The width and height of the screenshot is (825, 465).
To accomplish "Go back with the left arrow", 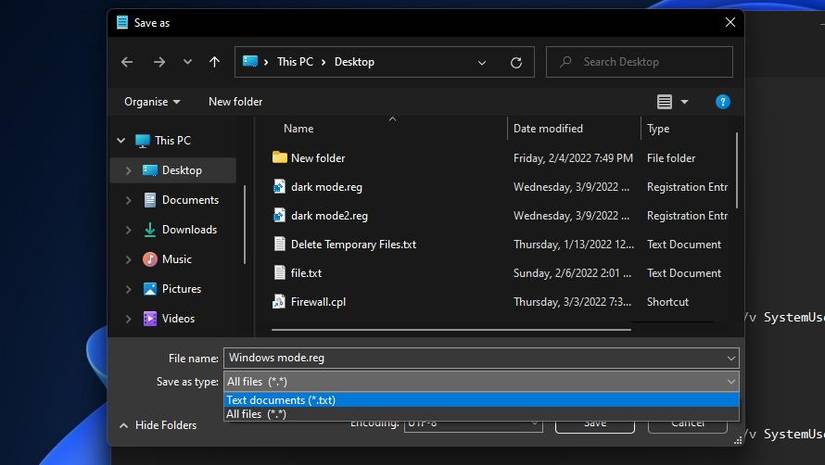I will 127,62.
